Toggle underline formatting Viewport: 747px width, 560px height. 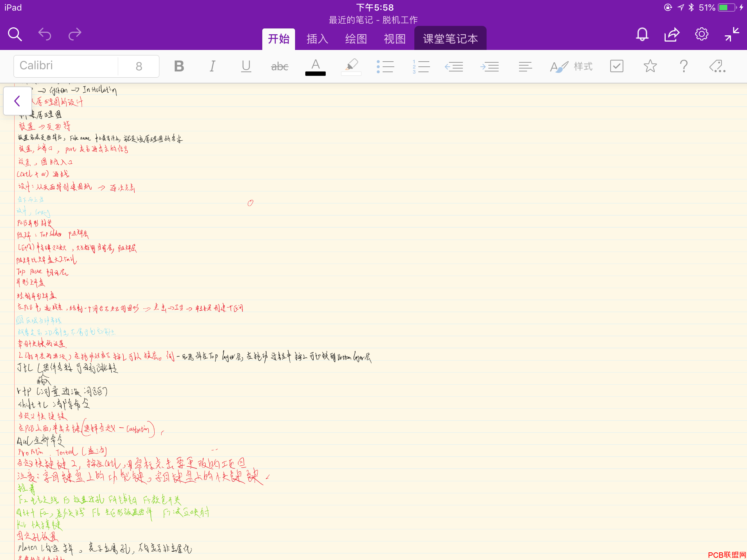coord(246,66)
